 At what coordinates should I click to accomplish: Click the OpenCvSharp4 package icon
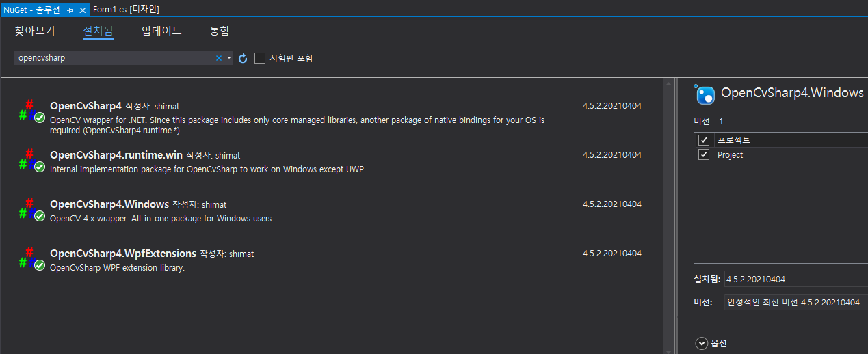[31, 111]
